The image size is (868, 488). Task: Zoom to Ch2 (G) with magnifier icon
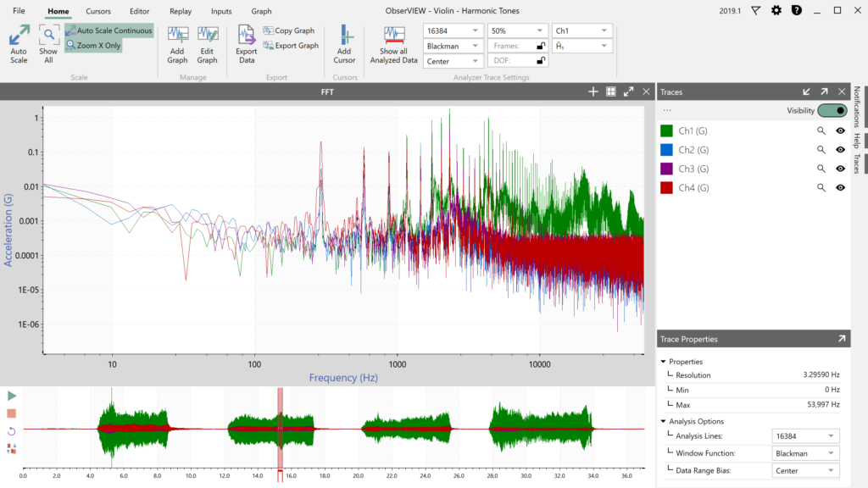click(821, 150)
